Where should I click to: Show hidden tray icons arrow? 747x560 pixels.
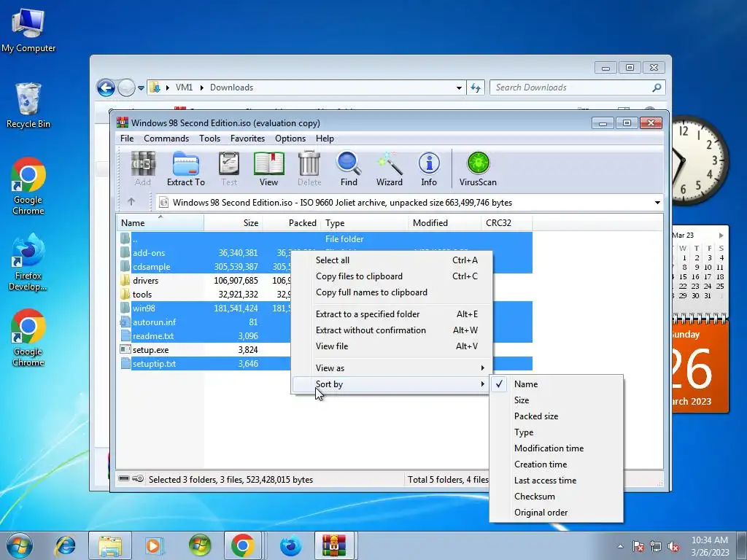pos(620,547)
